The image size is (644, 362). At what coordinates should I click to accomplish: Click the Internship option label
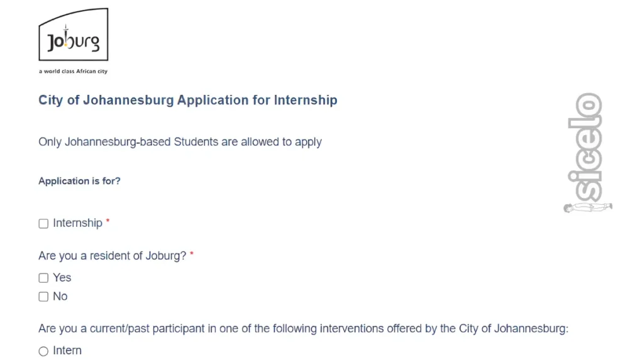click(x=77, y=223)
